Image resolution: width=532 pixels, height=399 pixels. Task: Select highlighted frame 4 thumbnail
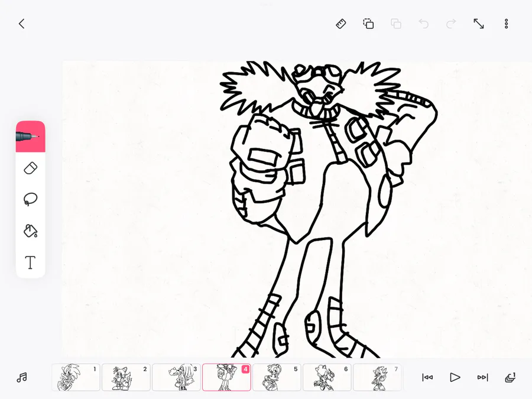point(226,377)
